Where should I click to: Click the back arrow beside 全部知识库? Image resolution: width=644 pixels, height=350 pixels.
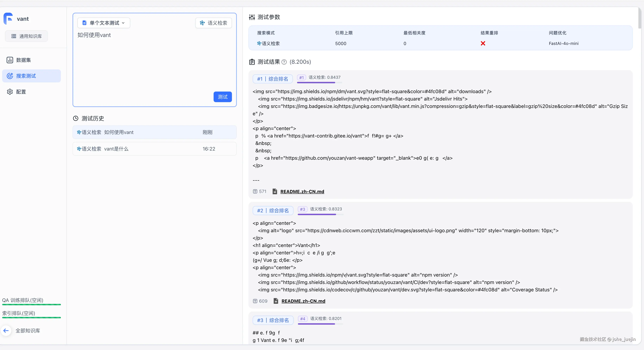[6, 330]
